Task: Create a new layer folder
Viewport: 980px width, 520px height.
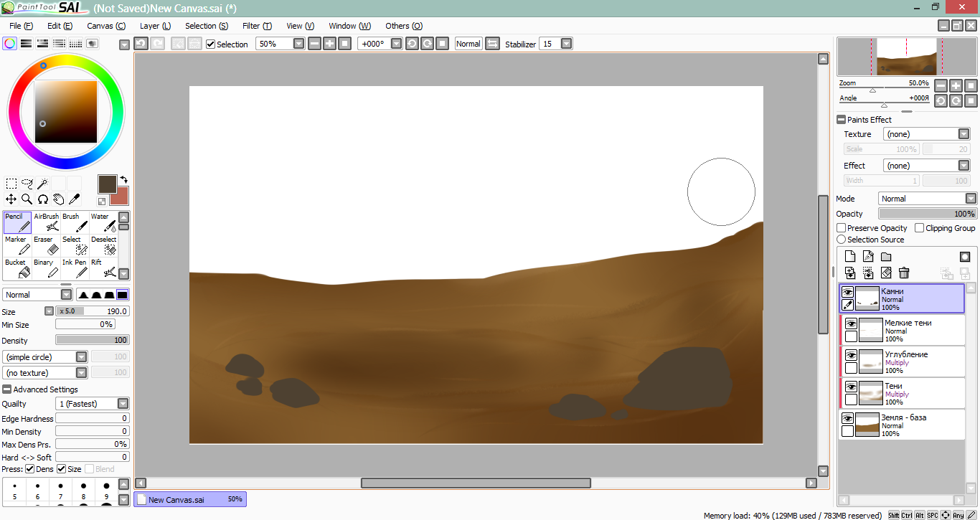Action: coord(886,257)
